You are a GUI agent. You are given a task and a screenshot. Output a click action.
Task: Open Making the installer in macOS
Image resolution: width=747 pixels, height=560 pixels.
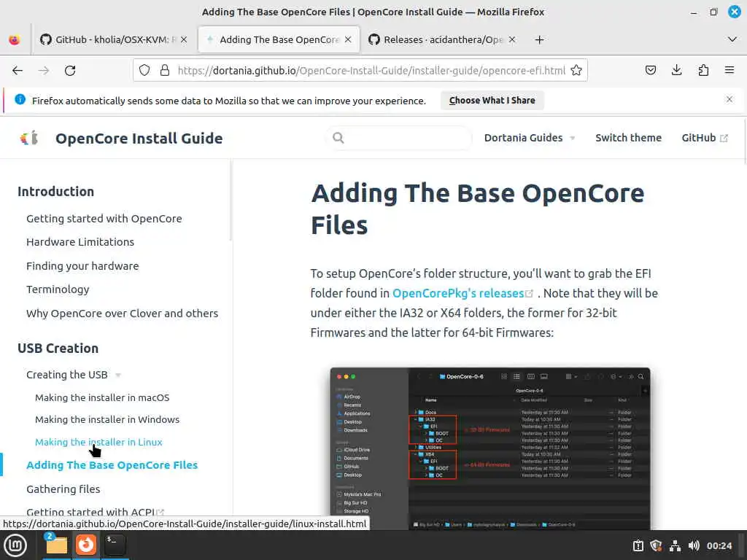coord(102,397)
